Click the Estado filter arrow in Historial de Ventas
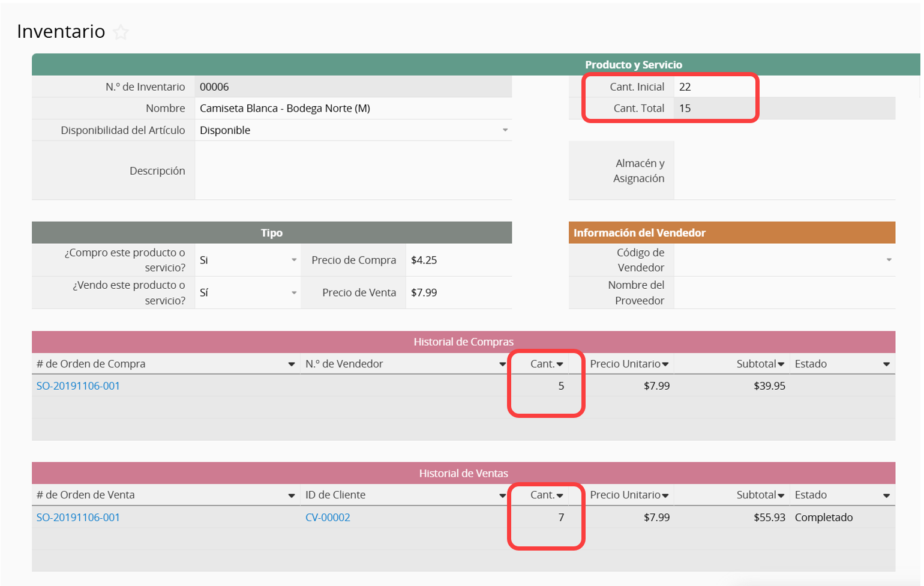 click(x=886, y=496)
